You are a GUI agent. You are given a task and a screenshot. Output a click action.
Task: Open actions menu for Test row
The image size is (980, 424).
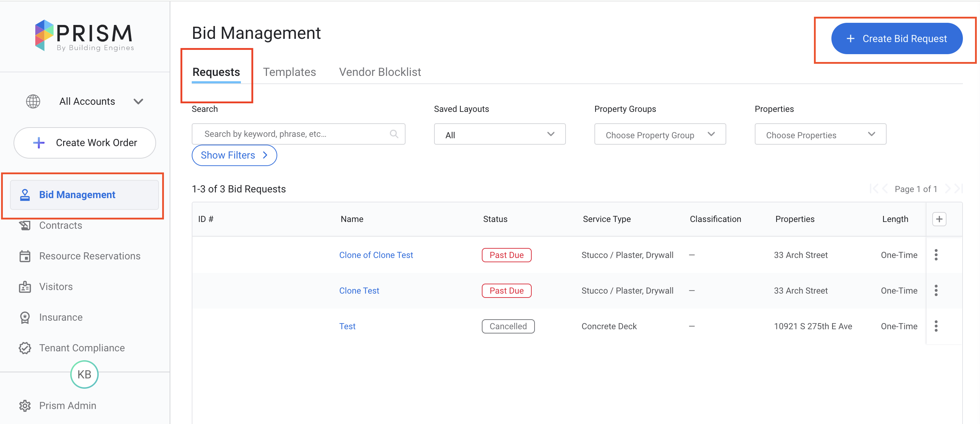click(936, 326)
